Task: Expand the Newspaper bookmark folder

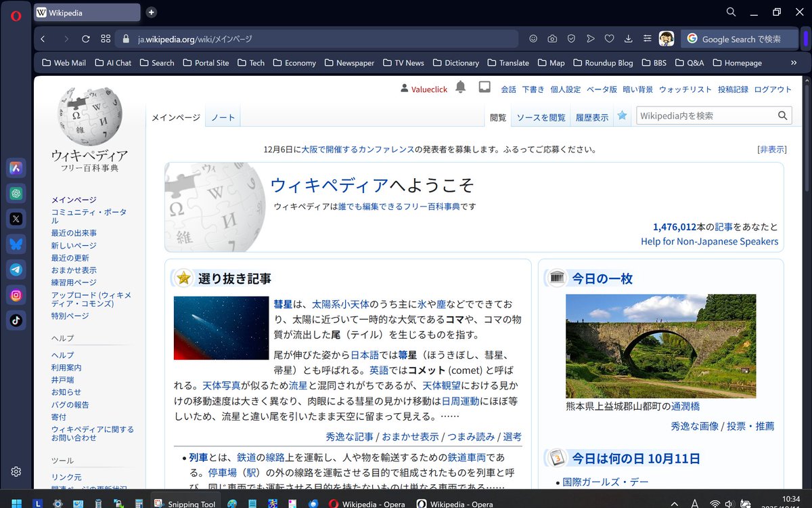Action: point(349,63)
